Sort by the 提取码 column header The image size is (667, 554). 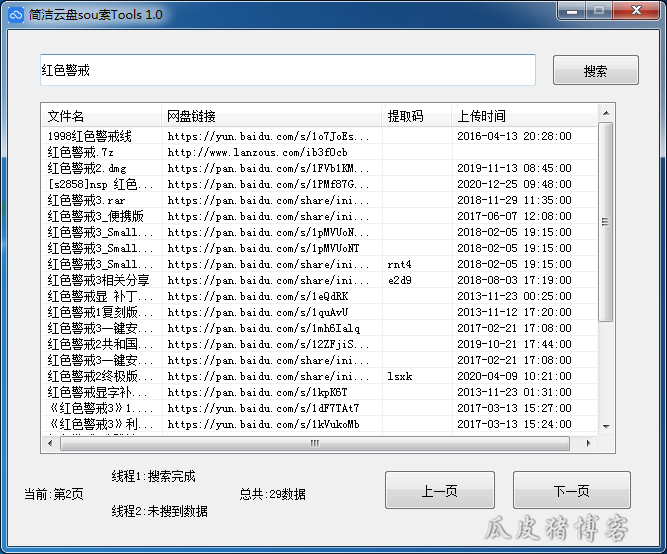pos(416,116)
